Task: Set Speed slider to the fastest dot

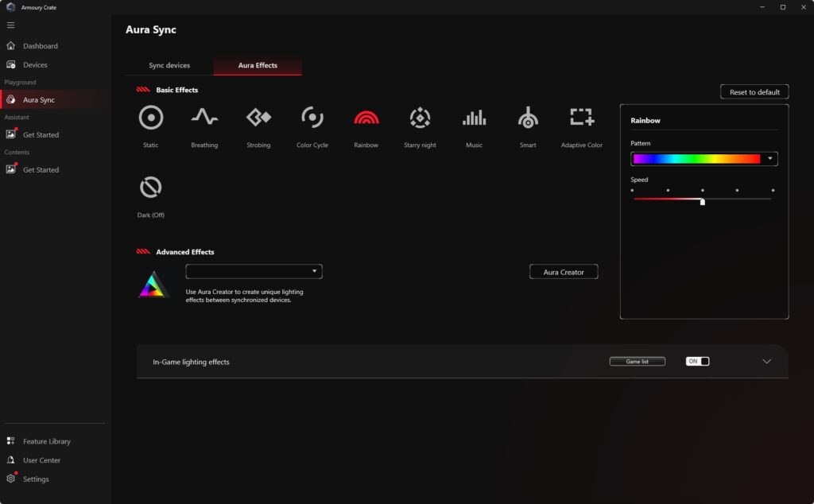Action: tap(773, 191)
